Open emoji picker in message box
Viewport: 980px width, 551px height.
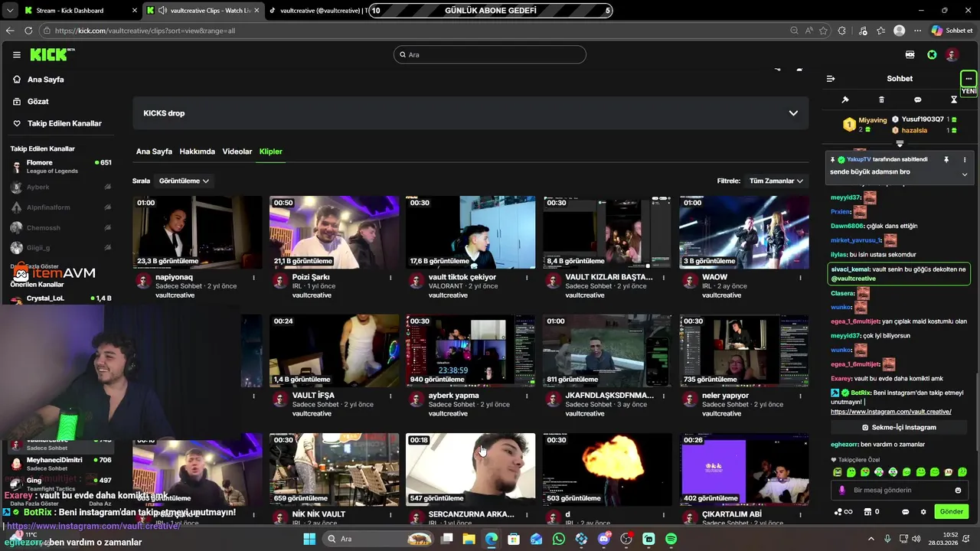958,490
